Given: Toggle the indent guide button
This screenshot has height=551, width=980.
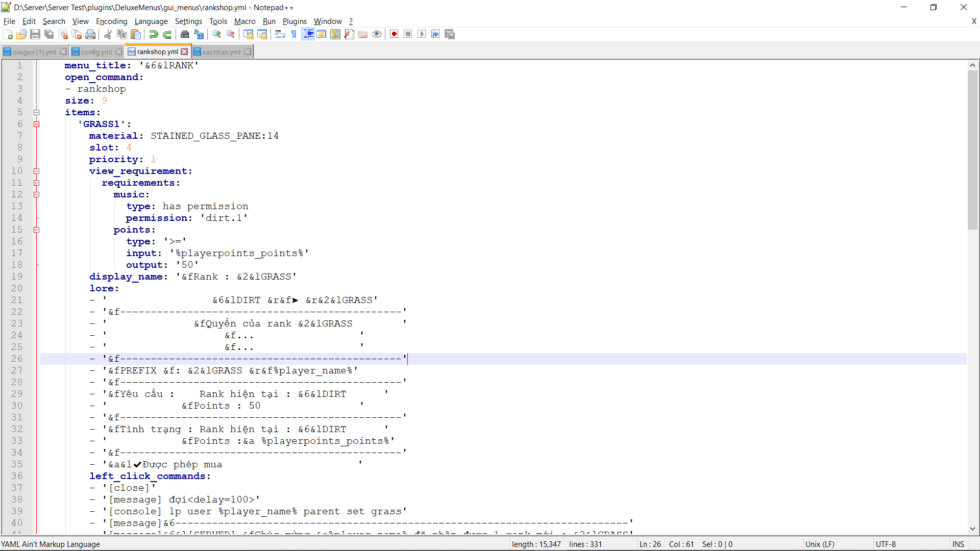Looking at the screenshot, I should (x=308, y=34).
